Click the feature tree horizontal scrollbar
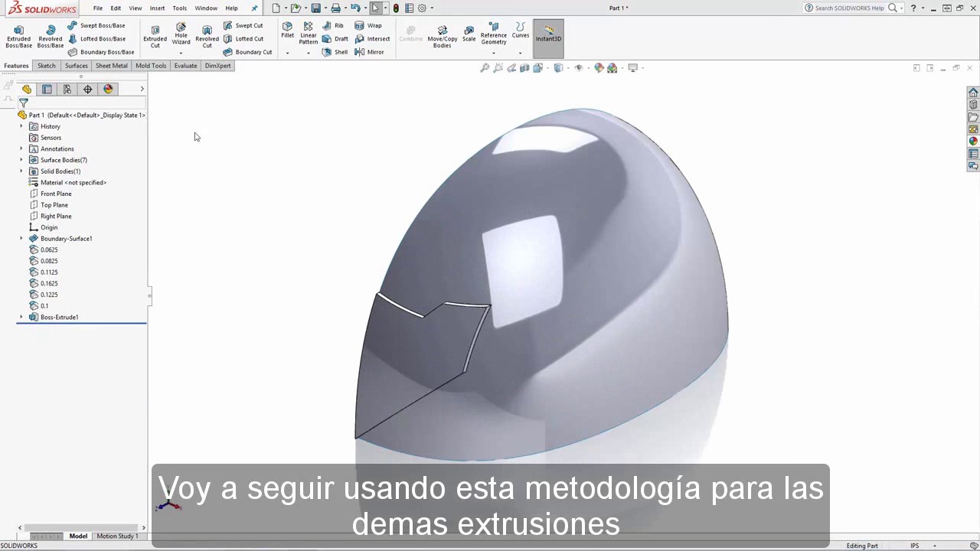Screen dimensions: 980x551 coord(80,527)
